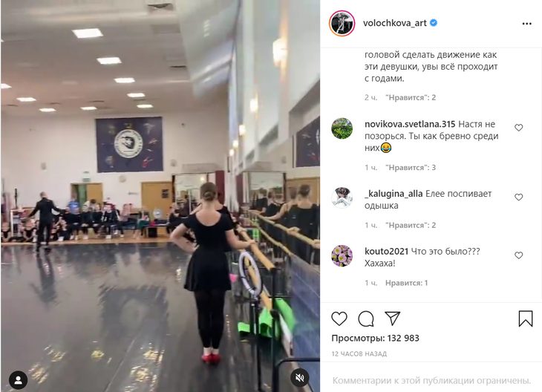The width and height of the screenshot is (542, 392).
Task: Click the blue verified badge
Action: coord(434,23)
